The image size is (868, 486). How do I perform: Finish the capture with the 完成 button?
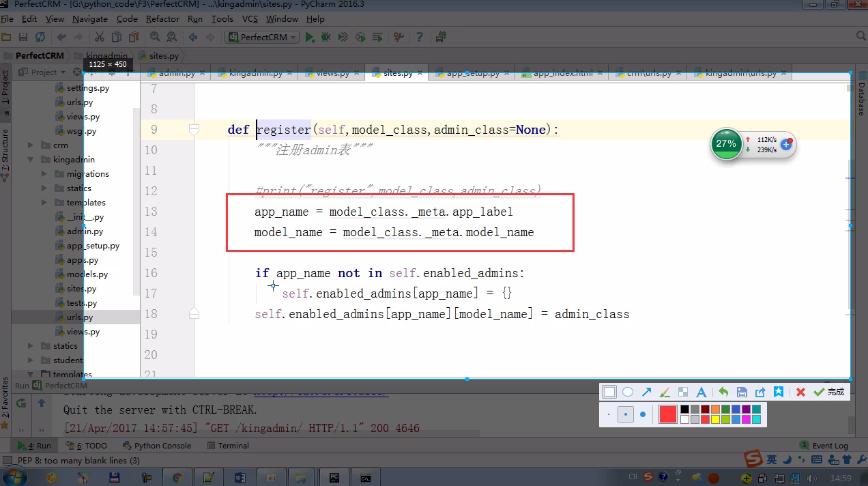pyautogui.click(x=828, y=392)
